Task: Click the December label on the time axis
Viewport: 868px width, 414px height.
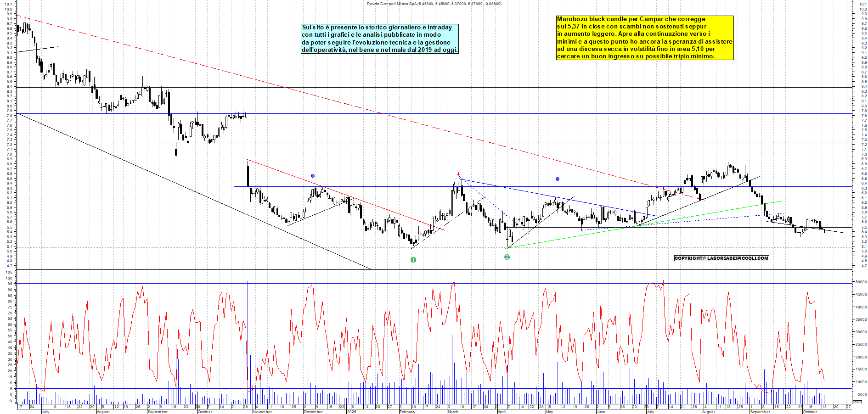Action: pos(313,412)
